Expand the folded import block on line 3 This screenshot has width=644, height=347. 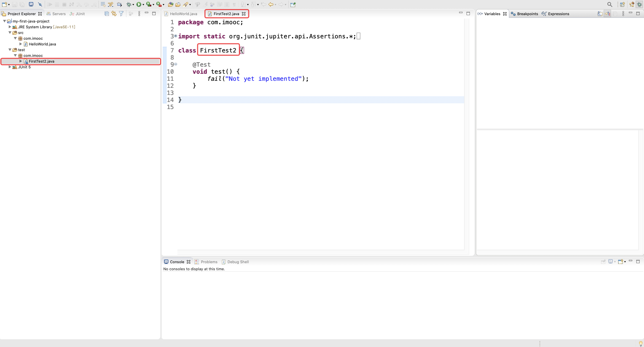pyautogui.click(x=175, y=36)
